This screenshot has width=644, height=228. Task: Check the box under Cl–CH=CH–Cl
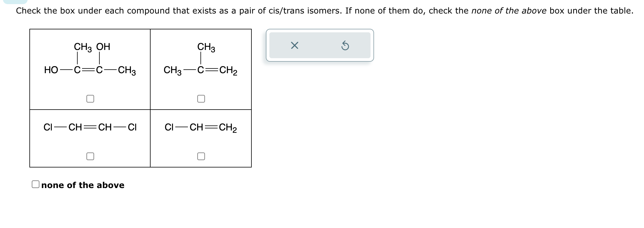[90, 156]
